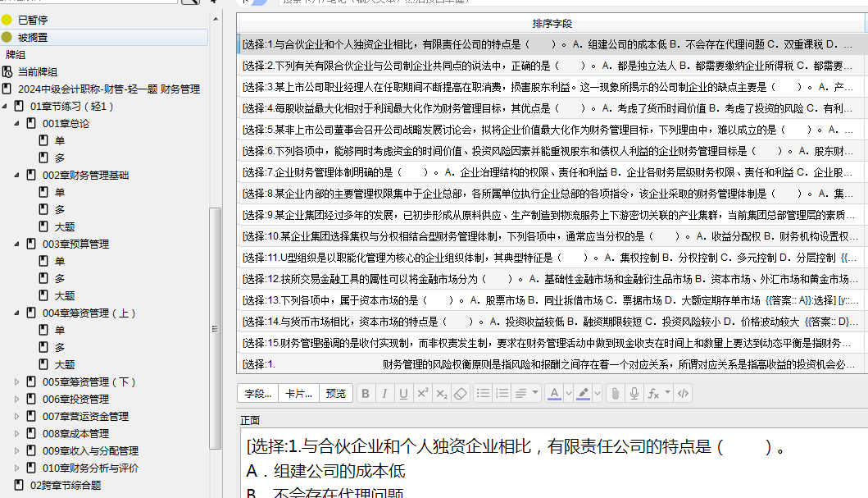Image resolution: width=868 pixels, height=498 pixels.
Task: Select row 选择:6 about 资金的时间价值
Action: tap(552, 151)
